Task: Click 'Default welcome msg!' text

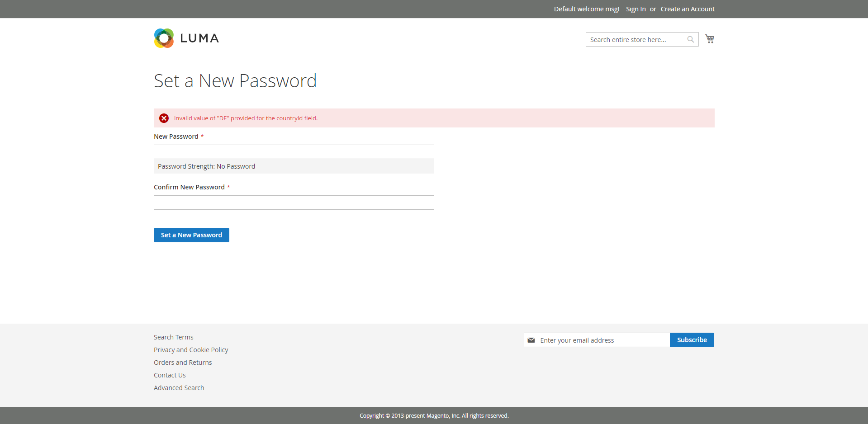Action: tap(586, 9)
